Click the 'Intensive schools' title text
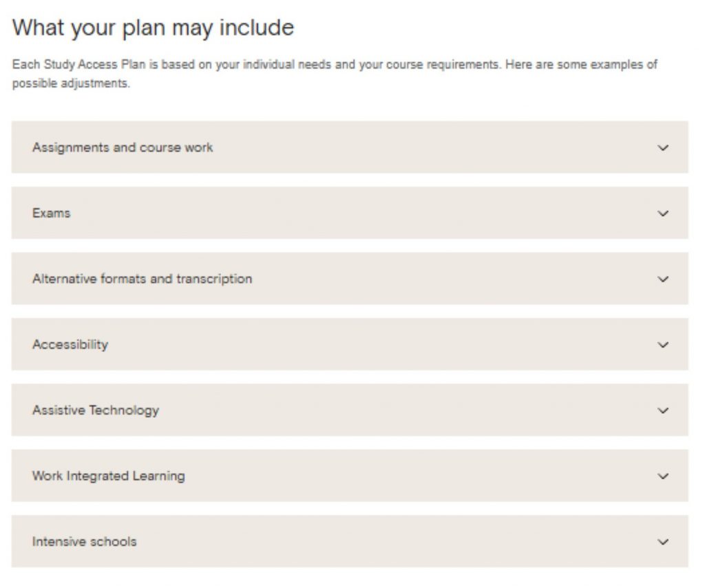 coord(84,542)
